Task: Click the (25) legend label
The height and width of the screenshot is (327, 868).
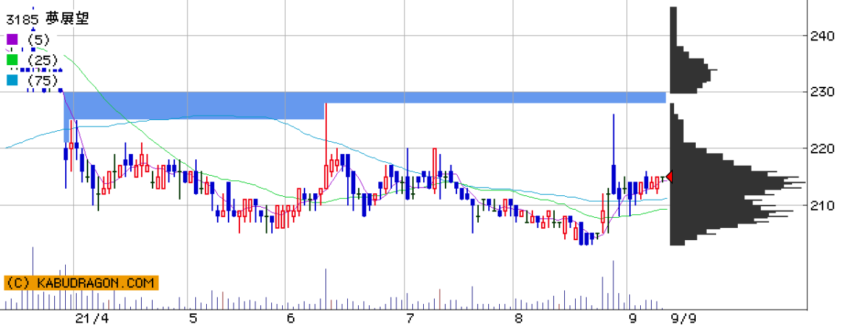Action: [x=41, y=59]
